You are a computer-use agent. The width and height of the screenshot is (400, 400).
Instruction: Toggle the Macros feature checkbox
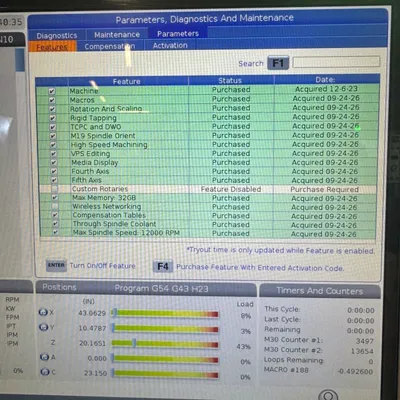(x=52, y=100)
